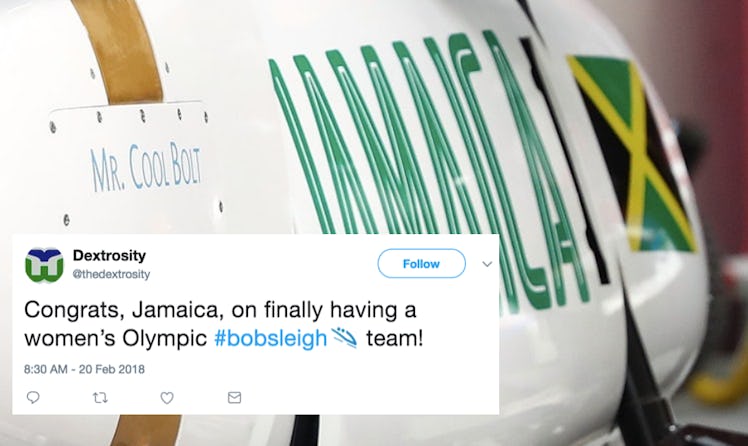Open the 8:30 AM - 20 Feb 2018 timestamp
Screen dimensions: 748x446
coord(84,369)
